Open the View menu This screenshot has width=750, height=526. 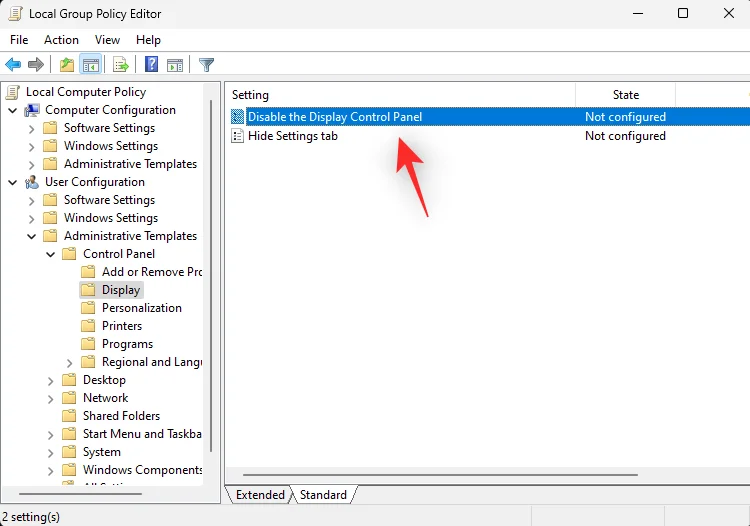[107, 40]
